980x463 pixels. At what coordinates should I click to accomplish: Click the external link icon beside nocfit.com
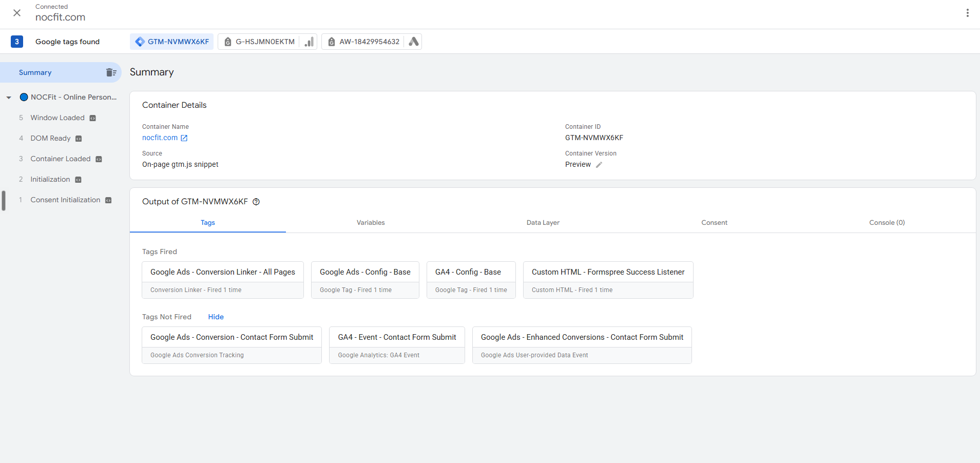[184, 138]
